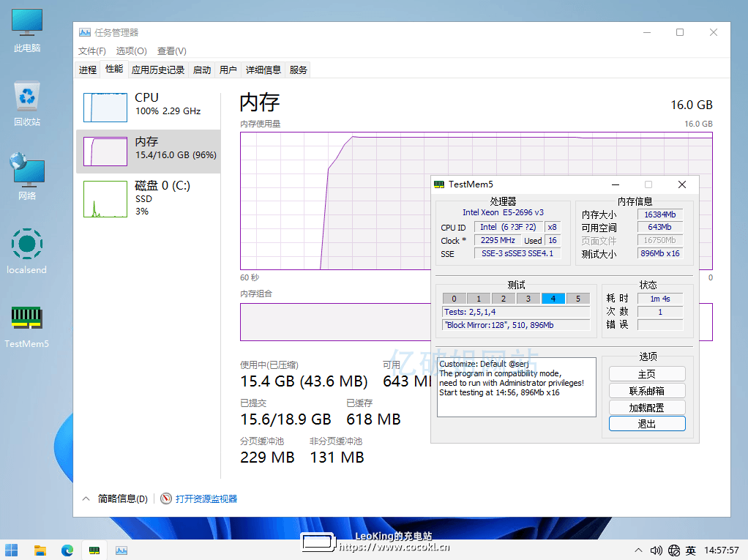Open Microsoft Edge from the taskbar
748x560 pixels.
tap(67, 550)
